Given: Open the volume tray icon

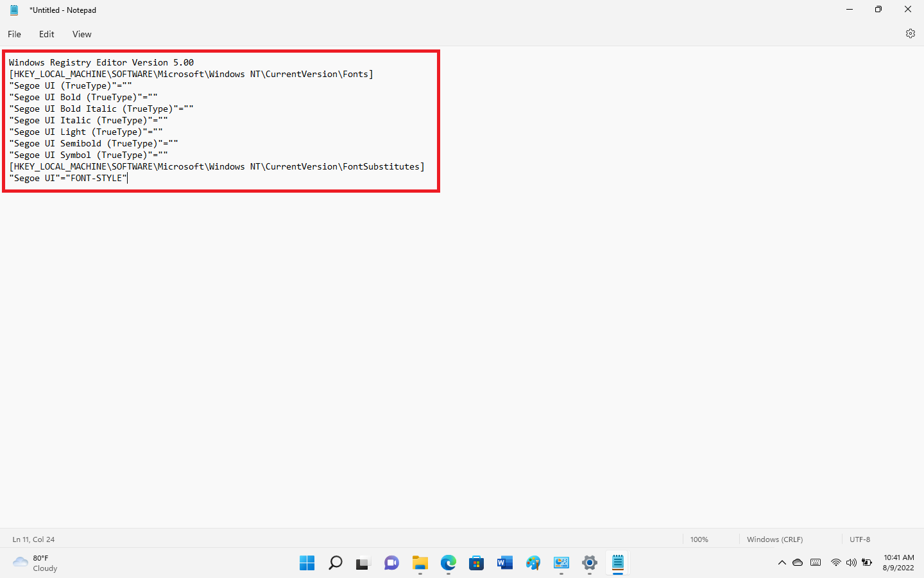Looking at the screenshot, I should [851, 563].
